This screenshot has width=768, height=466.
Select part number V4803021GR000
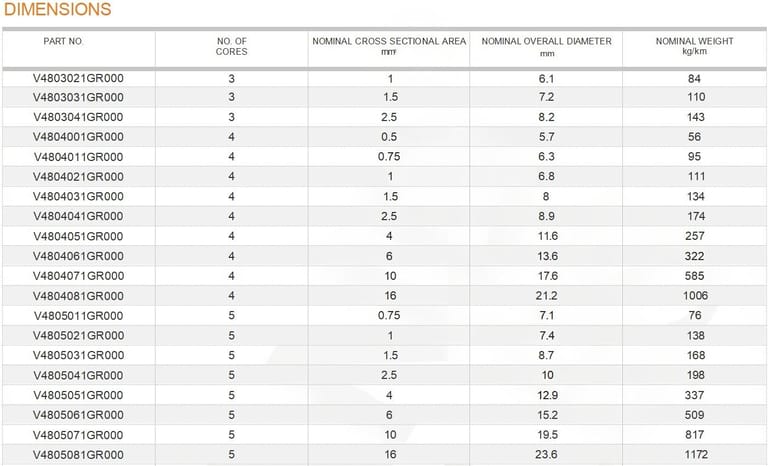pyautogui.click(x=79, y=78)
